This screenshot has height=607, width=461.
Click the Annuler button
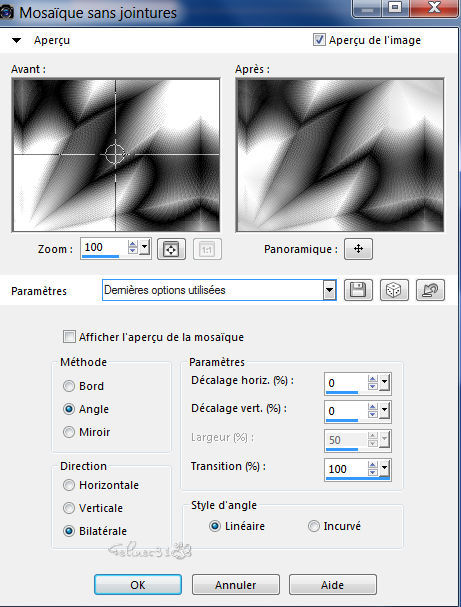click(x=236, y=585)
